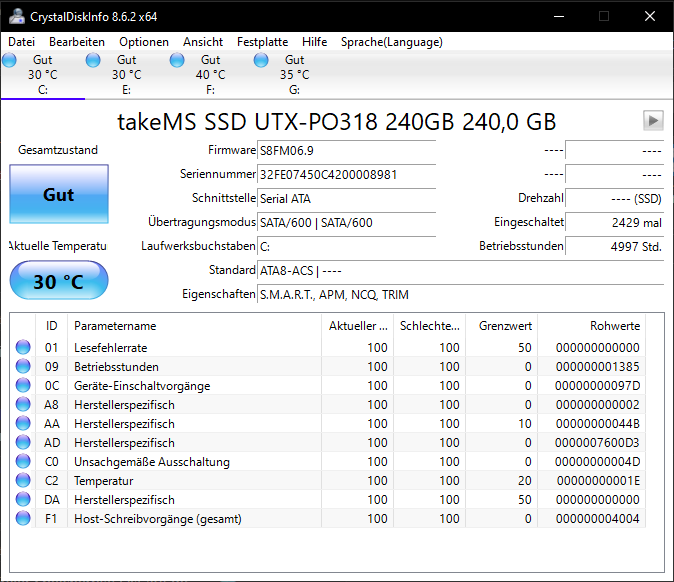Viewport: 674px width, 582px height.
Task: Open the Datei menu
Action: (x=21, y=42)
